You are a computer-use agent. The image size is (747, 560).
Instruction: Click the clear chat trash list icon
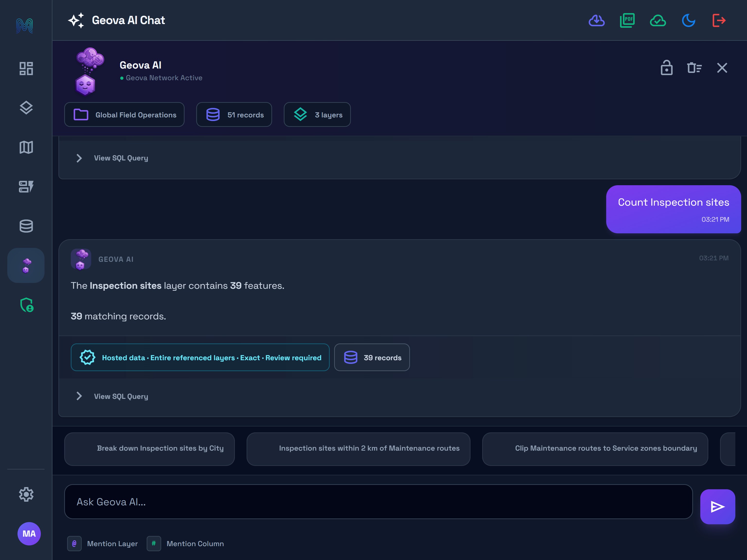694,68
